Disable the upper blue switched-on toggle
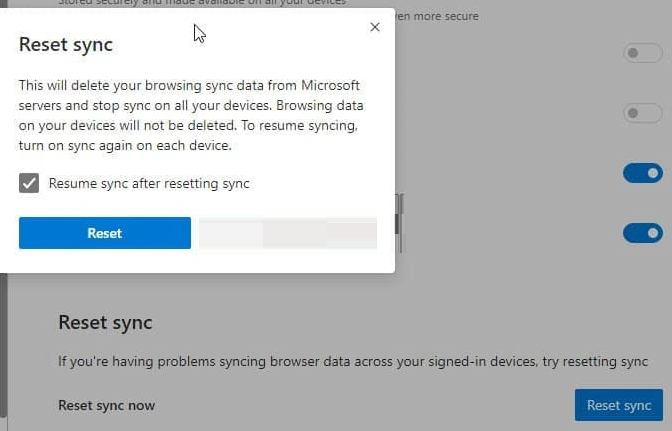 pos(642,173)
